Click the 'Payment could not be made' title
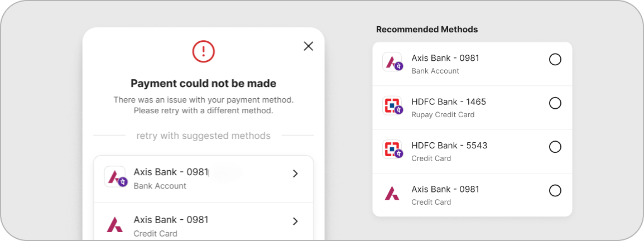Screen dimensions: 644x241 (x=204, y=84)
